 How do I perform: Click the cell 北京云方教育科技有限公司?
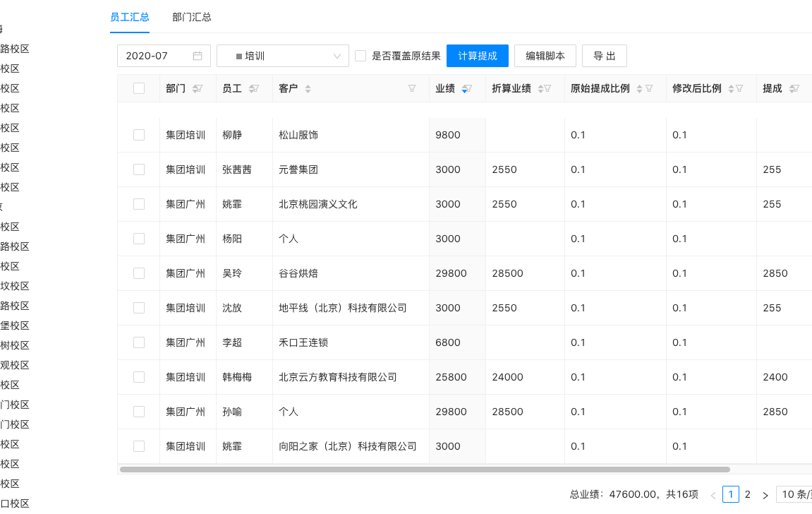pyautogui.click(x=338, y=377)
